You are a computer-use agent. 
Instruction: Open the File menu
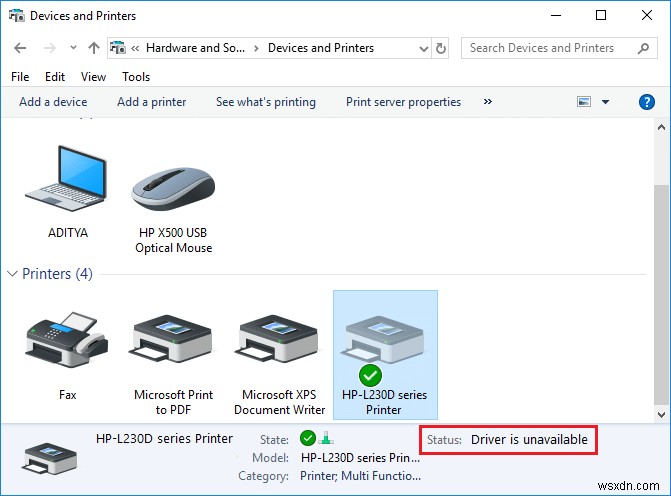[x=20, y=77]
